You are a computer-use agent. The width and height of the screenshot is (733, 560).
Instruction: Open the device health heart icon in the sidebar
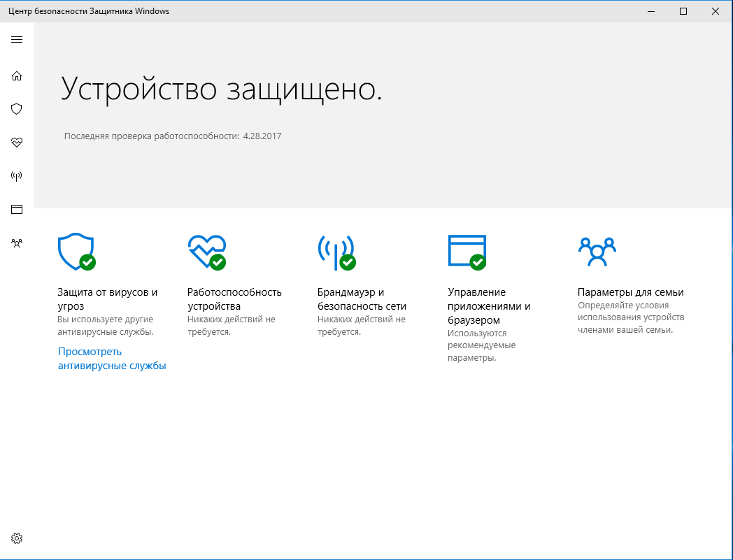[17, 143]
